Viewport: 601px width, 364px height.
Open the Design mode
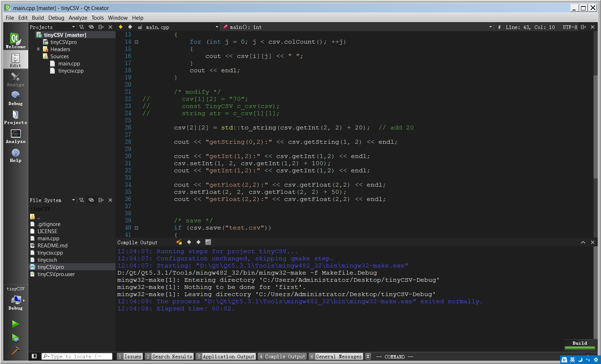15,79
